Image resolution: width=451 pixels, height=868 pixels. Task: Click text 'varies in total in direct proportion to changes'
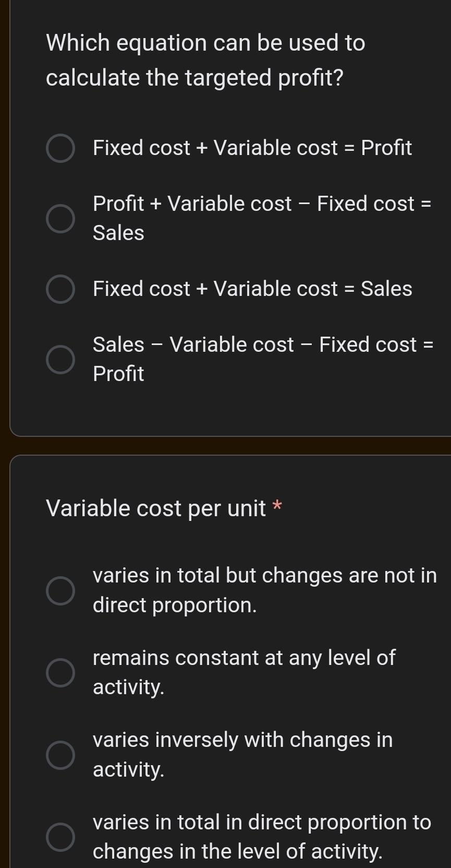(262, 837)
